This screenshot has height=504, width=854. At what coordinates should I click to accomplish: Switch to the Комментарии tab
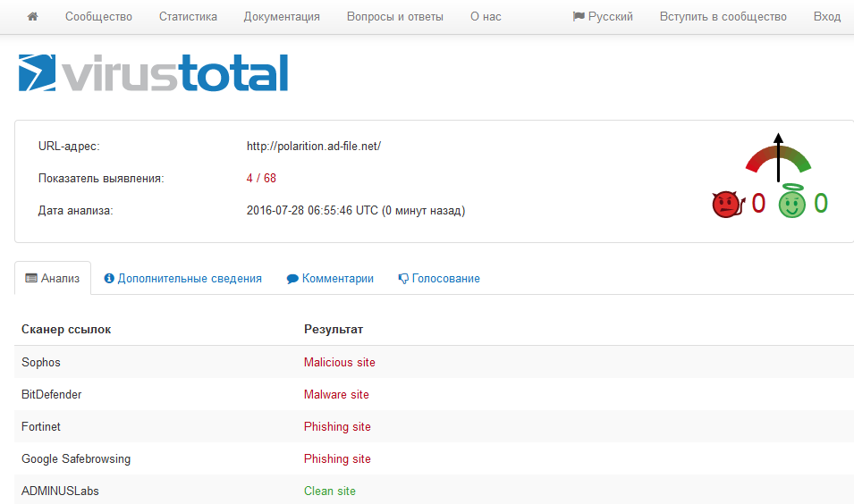coord(330,278)
